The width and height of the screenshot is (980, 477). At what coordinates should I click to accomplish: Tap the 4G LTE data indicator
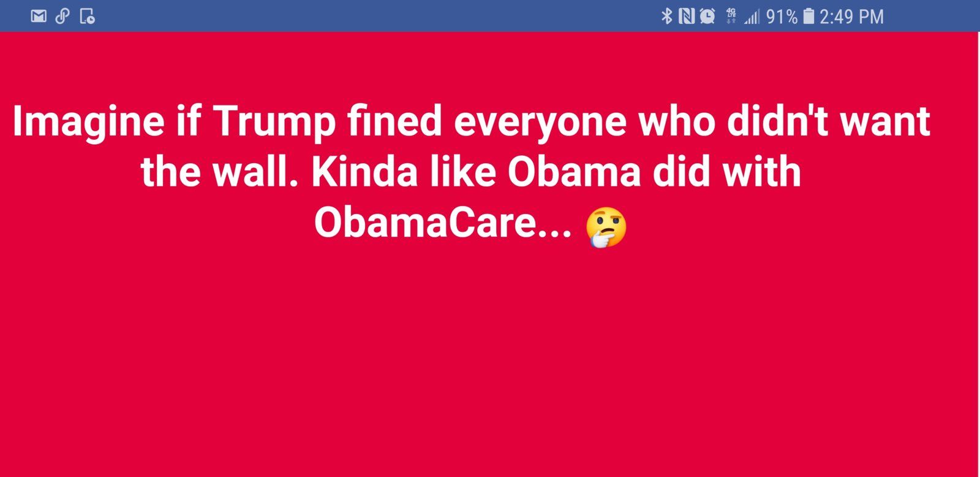click(731, 16)
